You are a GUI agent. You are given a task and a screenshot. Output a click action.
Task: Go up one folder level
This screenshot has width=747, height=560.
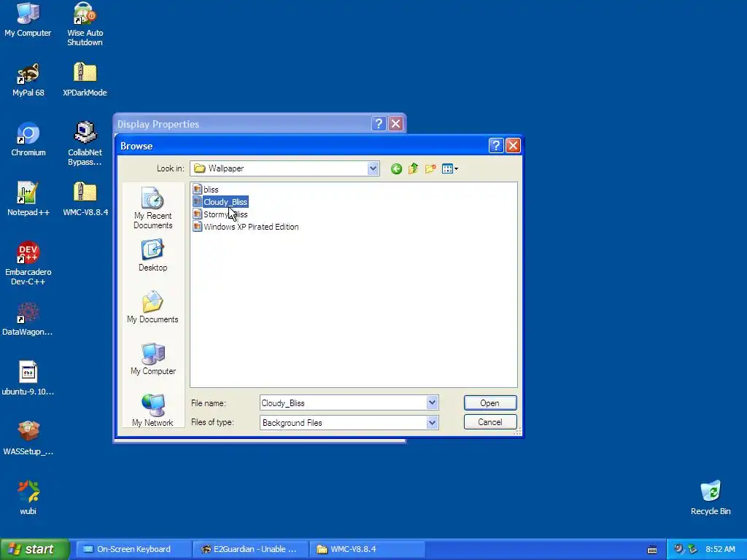coord(413,168)
